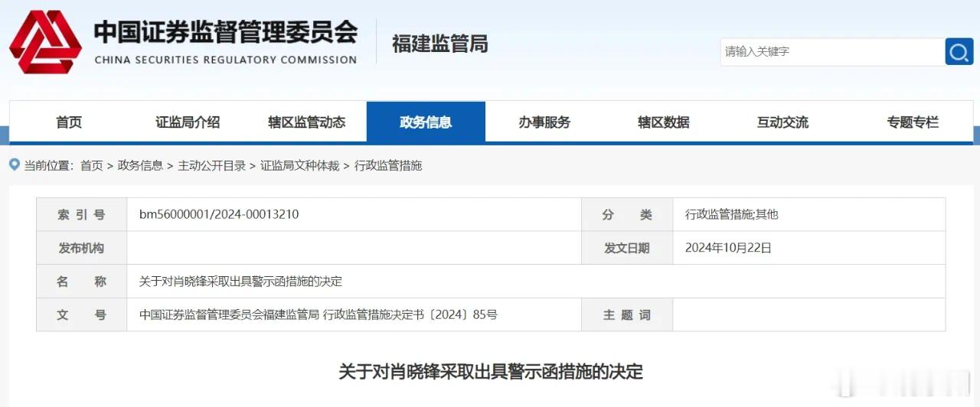Open the 辖区监管动态 navigation tab
Screen dimensions: 980x407
click(307, 122)
